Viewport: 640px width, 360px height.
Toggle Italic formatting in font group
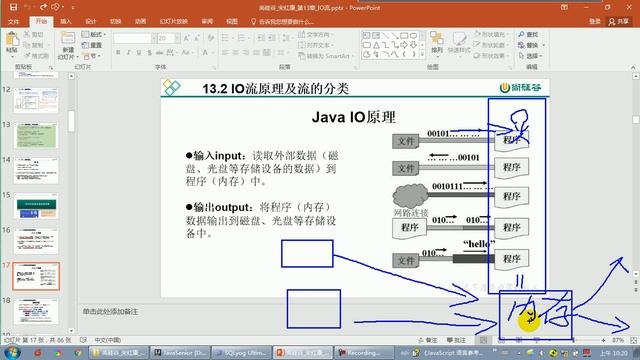pyautogui.click(x=129, y=52)
